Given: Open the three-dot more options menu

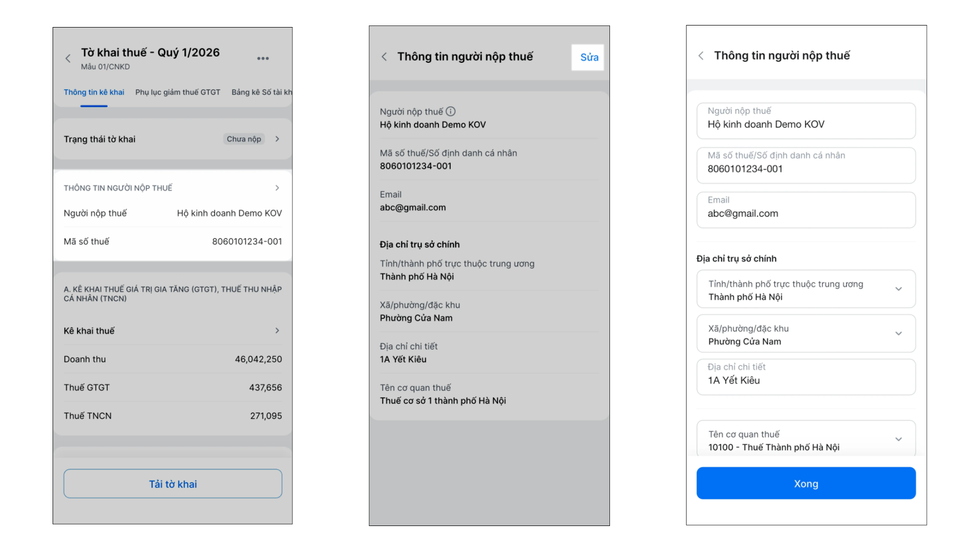Looking at the screenshot, I should (263, 58).
